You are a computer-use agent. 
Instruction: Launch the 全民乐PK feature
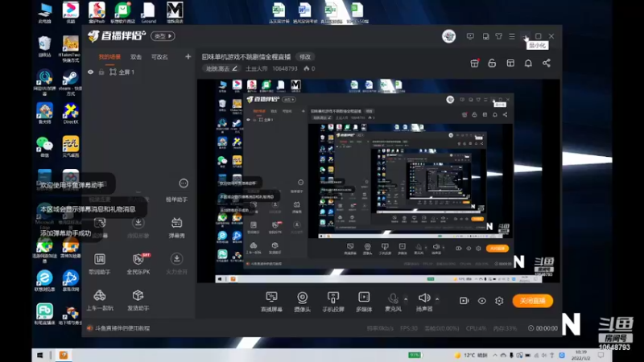(138, 264)
